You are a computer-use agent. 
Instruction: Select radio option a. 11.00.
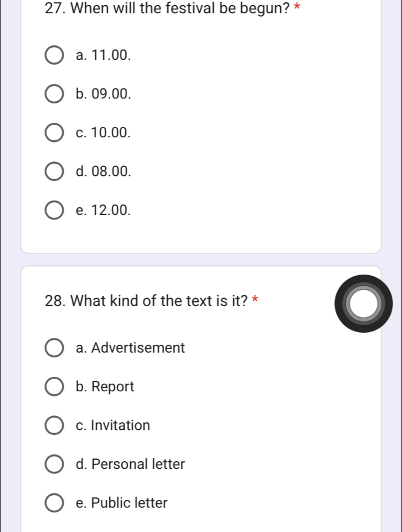point(55,55)
